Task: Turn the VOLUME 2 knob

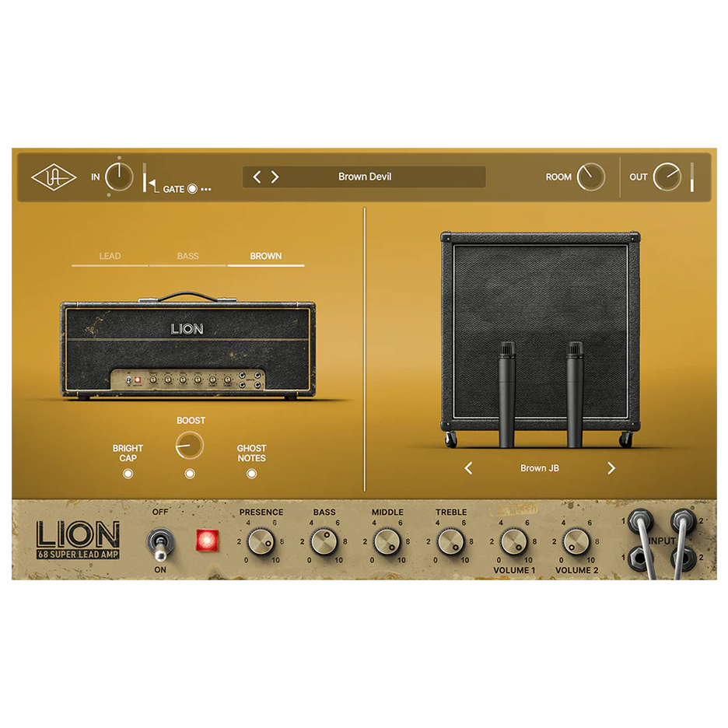Action: tap(576, 541)
